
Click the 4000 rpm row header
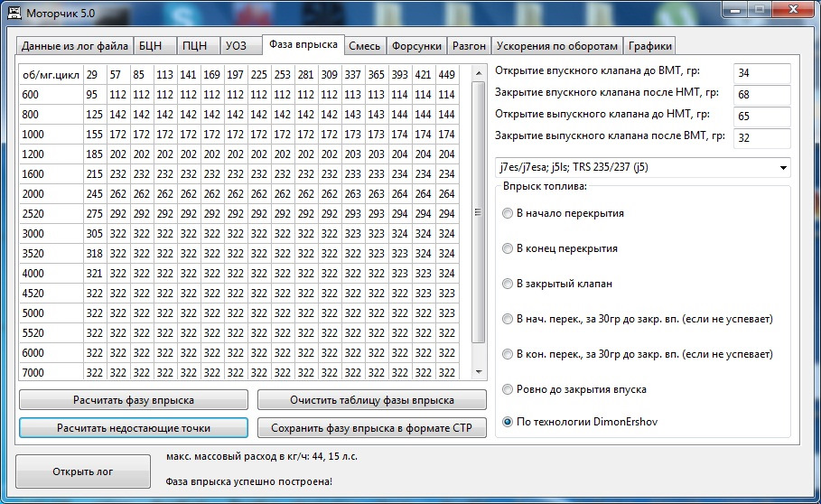point(51,274)
